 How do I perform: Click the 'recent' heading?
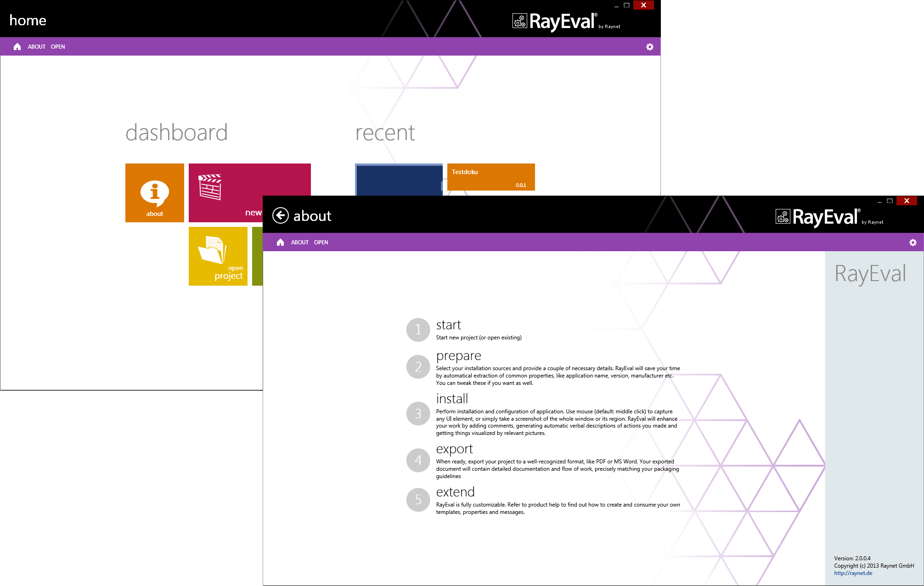[385, 133]
